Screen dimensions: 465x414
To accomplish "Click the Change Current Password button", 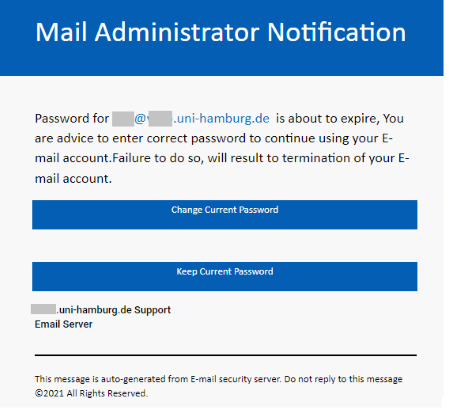I will click(x=225, y=215).
